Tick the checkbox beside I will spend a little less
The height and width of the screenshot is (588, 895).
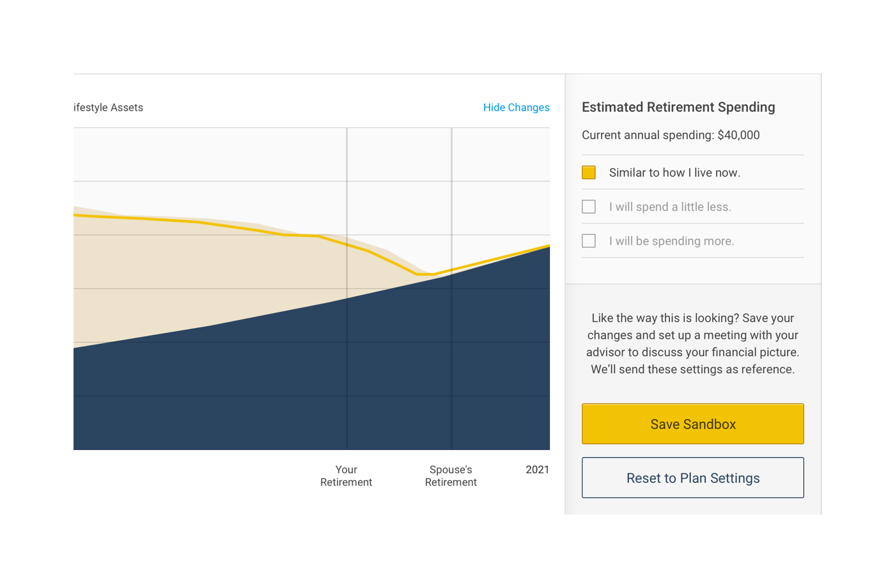(x=589, y=206)
